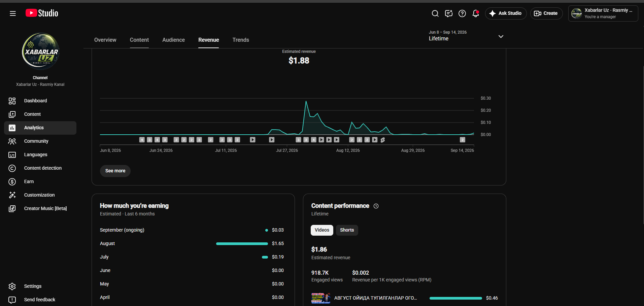Click the last chart marker near Sep 14
644x306 pixels.
(x=463, y=140)
